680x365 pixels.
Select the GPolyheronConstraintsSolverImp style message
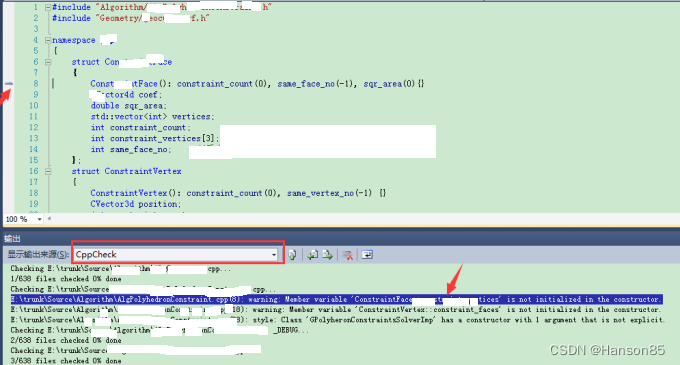tap(337, 320)
